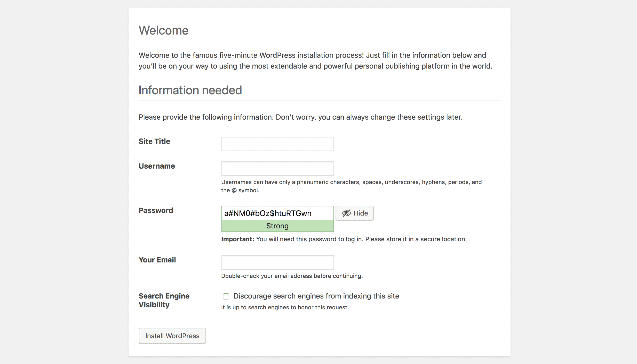The height and width of the screenshot is (364, 637).
Task: Click the 'Discourage search engines from indexing this site' text
Action: click(316, 296)
